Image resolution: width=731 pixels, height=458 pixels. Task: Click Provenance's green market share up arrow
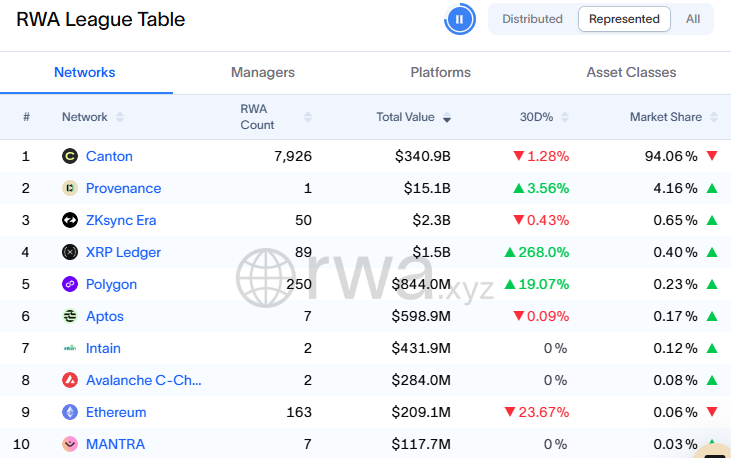tap(712, 188)
